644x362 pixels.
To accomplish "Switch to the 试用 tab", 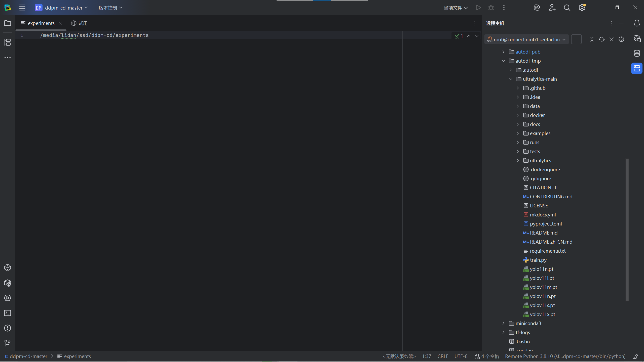I will coord(80,23).
